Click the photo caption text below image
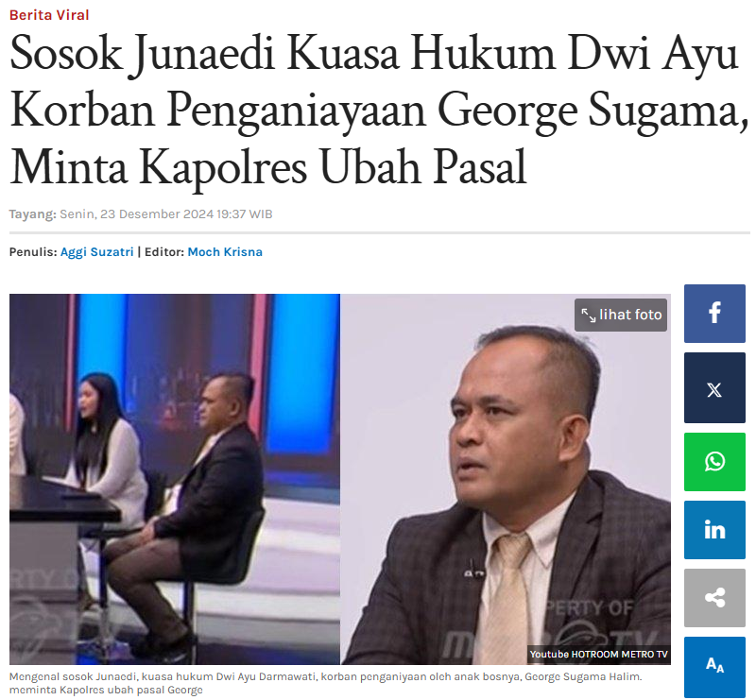756x700 pixels. 325,683
